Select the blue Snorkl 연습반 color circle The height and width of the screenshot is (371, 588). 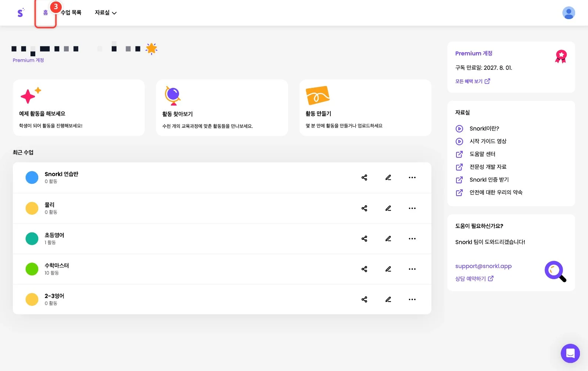32,178
